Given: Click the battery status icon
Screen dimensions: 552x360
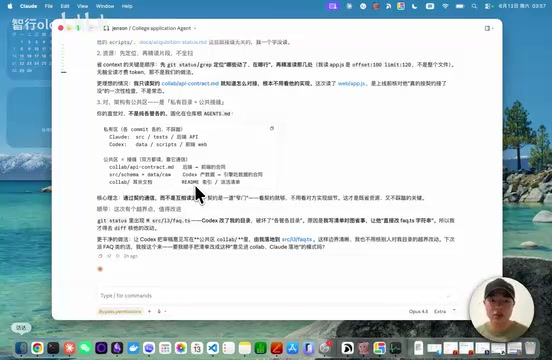Looking at the screenshot, I should [x=460, y=6].
